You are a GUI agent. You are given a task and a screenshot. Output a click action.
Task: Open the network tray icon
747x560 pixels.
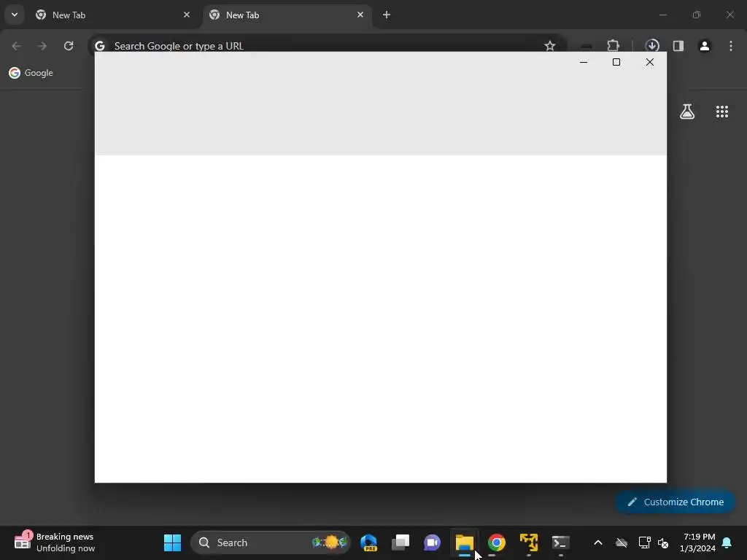[x=644, y=542]
